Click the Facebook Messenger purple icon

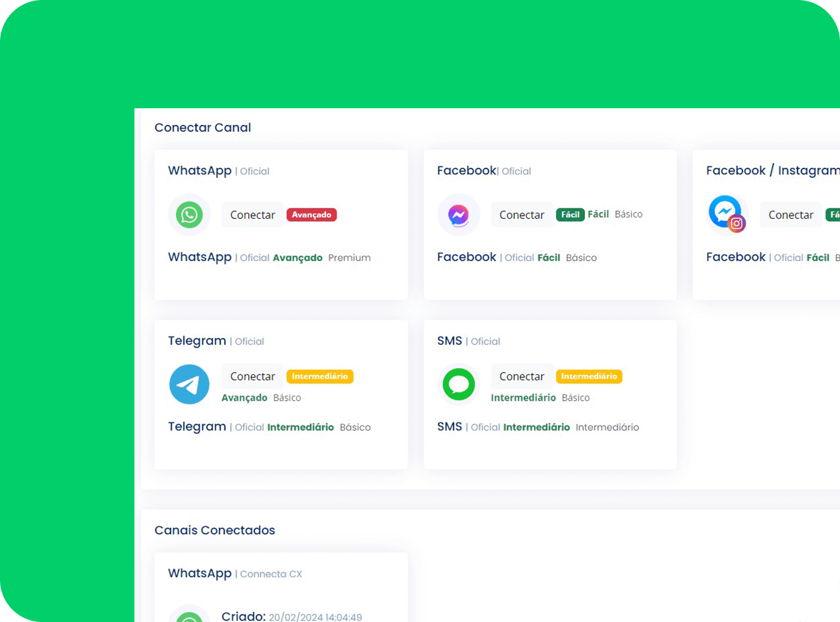(x=459, y=215)
